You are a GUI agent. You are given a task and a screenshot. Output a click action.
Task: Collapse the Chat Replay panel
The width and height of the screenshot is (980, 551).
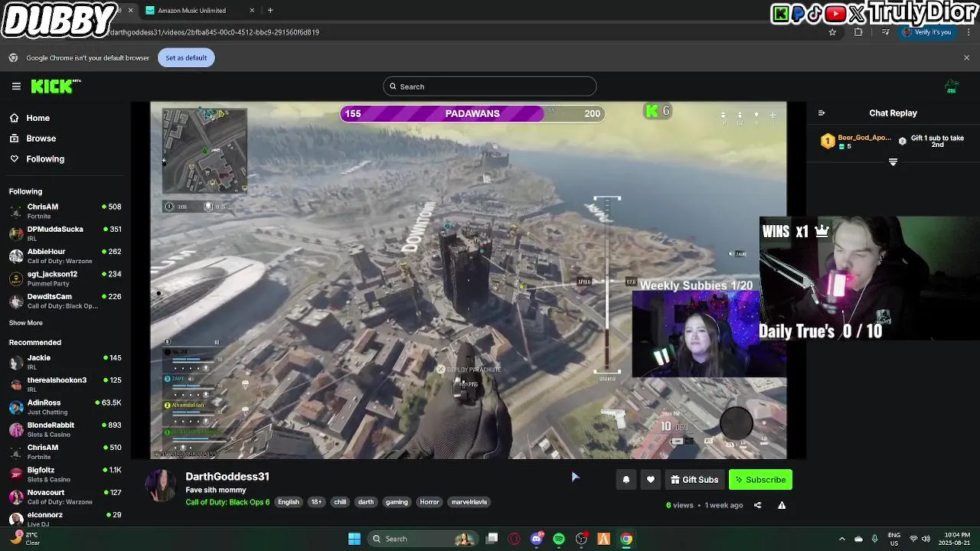pyautogui.click(x=822, y=113)
